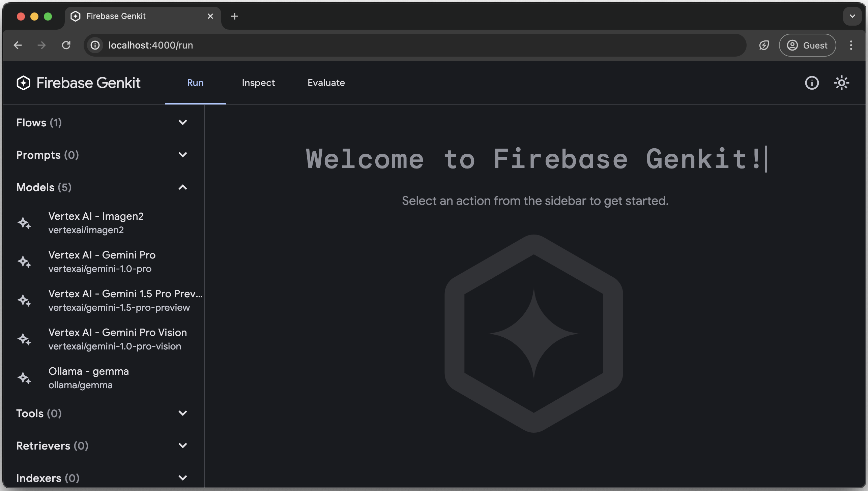Click the Run tab label
The height and width of the screenshot is (491, 868).
pos(195,83)
